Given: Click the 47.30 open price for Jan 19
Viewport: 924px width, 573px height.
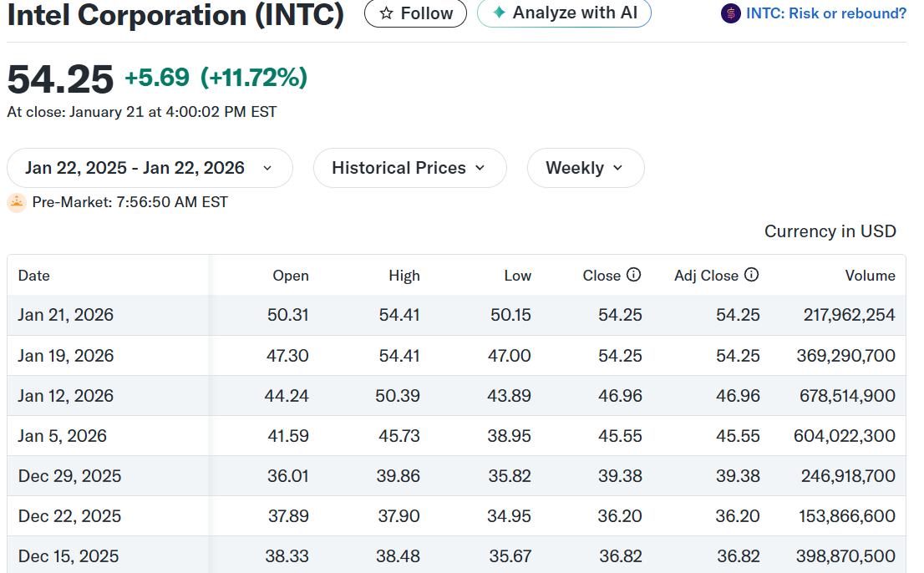Looking at the screenshot, I should (x=287, y=356).
